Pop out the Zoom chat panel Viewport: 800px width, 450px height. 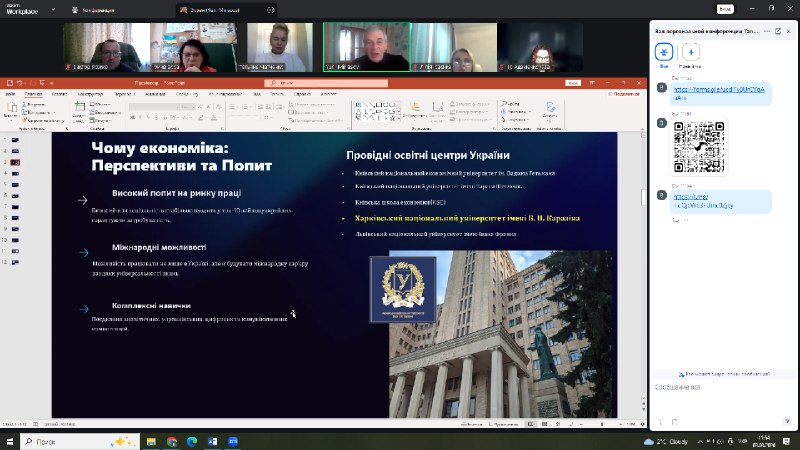[x=777, y=31]
